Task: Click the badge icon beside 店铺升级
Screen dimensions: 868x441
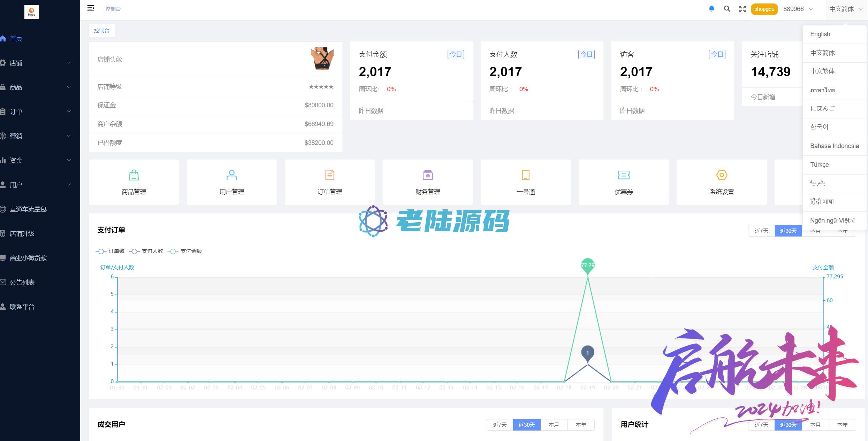Action: coord(3,233)
